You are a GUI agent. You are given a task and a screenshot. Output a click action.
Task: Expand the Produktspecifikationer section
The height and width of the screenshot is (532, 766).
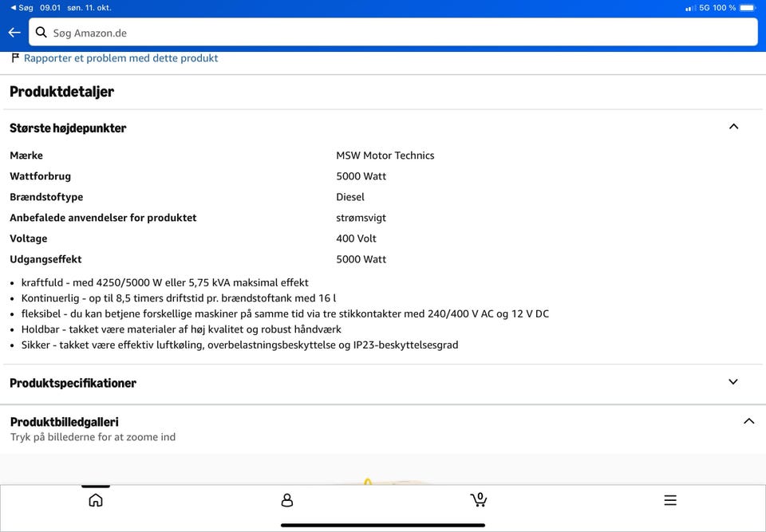click(x=733, y=381)
